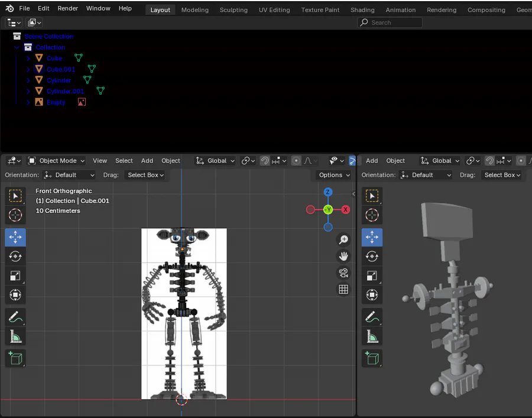
Task: Click the mesh data icon beside Cube.001
Action: pos(92,69)
